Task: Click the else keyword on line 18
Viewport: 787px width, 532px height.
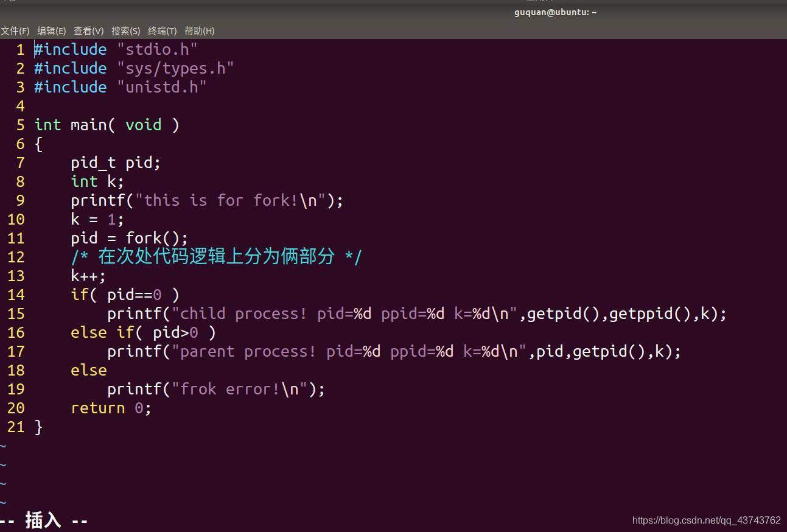Action: (x=89, y=370)
